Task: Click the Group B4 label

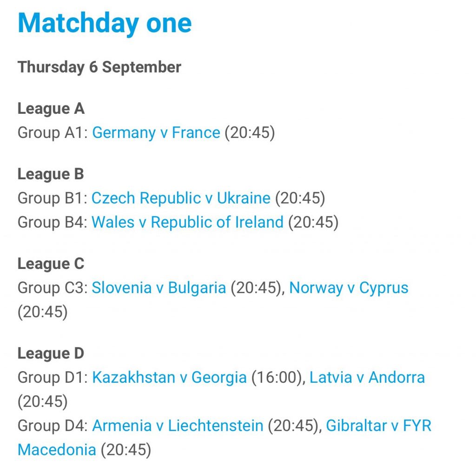Action: pyautogui.click(x=53, y=222)
